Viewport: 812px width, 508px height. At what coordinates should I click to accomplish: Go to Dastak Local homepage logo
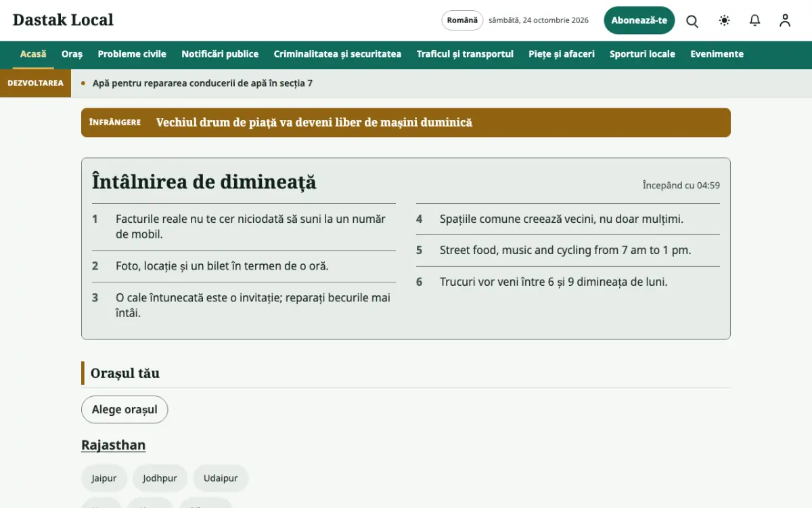pyautogui.click(x=63, y=20)
